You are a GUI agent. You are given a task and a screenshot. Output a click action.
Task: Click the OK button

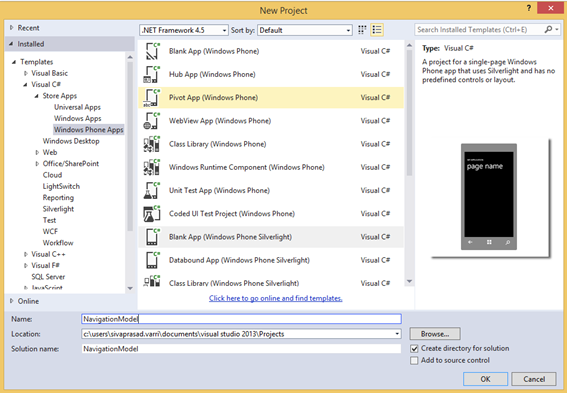[485, 379]
